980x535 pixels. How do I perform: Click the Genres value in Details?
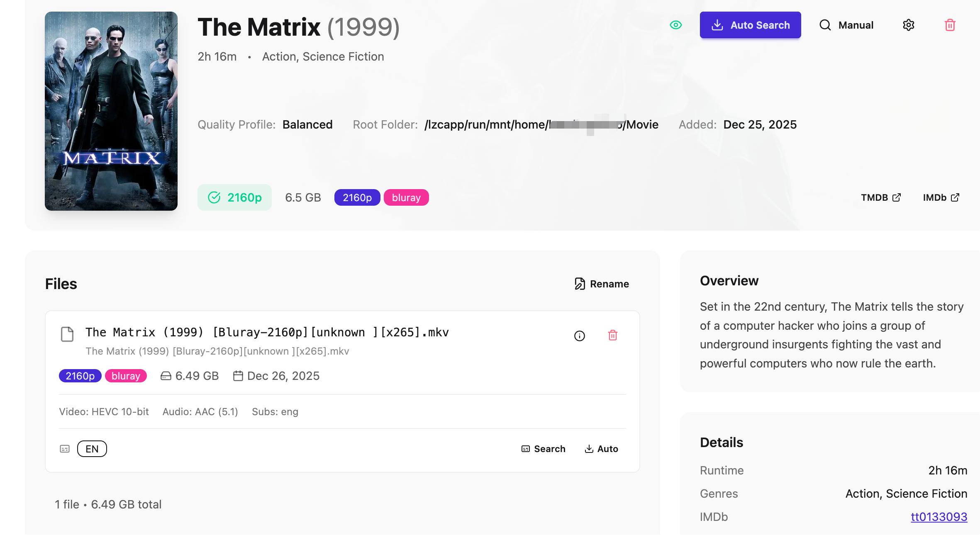tap(906, 494)
